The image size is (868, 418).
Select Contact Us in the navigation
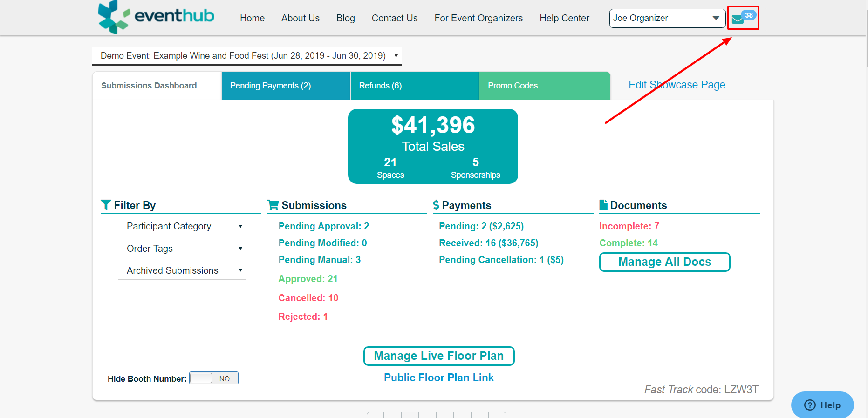(x=395, y=18)
